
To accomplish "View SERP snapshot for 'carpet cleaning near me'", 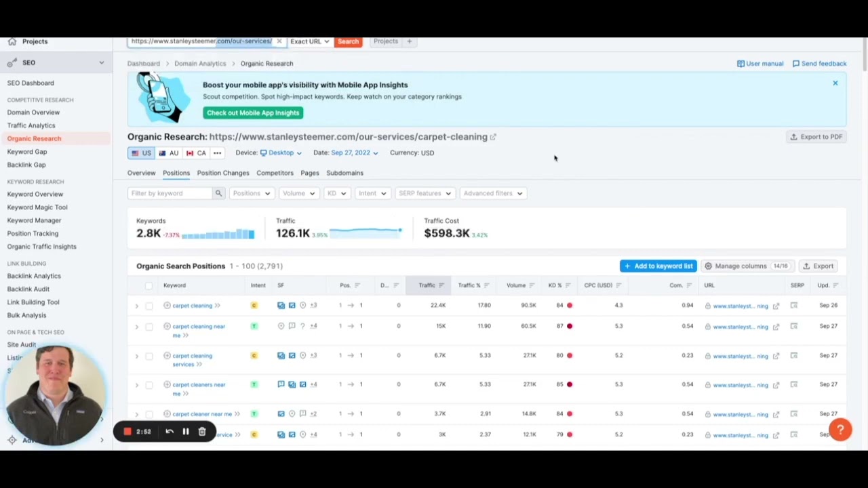I will click(x=793, y=327).
